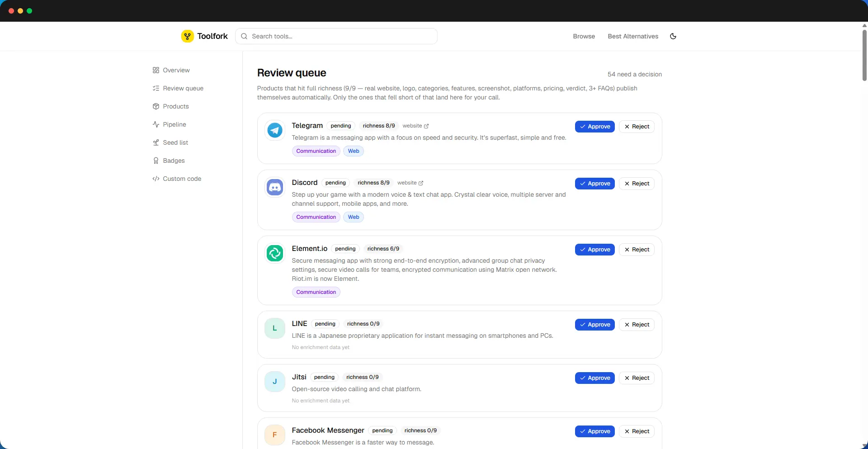Toggle dark mode moon icon

(x=673, y=36)
